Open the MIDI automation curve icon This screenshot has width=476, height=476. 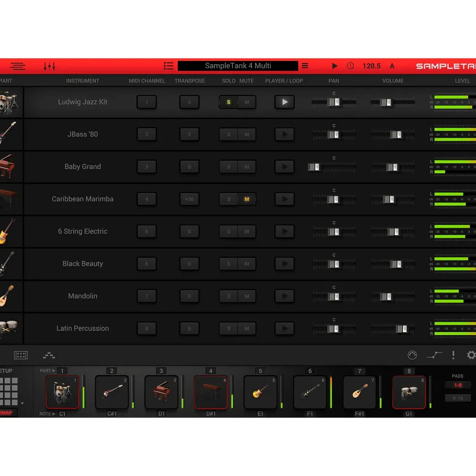coord(435,355)
